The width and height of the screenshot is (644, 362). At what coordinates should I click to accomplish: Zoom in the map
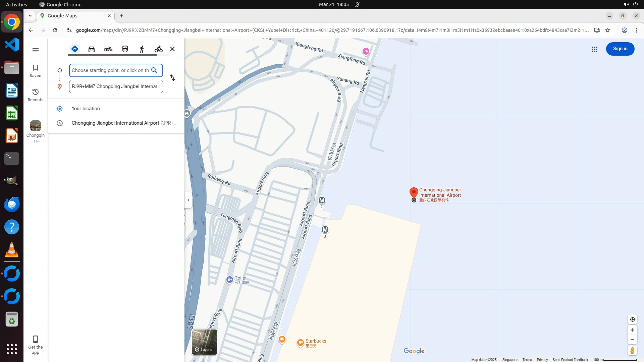coord(632,330)
